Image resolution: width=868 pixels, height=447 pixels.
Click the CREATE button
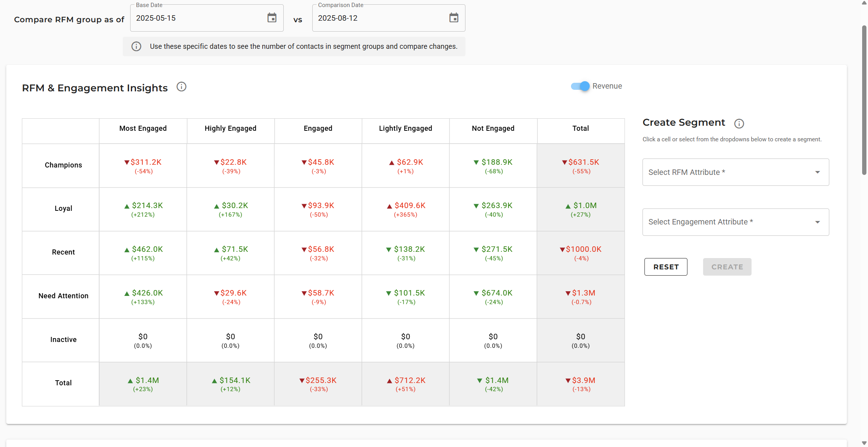point(727,267)
